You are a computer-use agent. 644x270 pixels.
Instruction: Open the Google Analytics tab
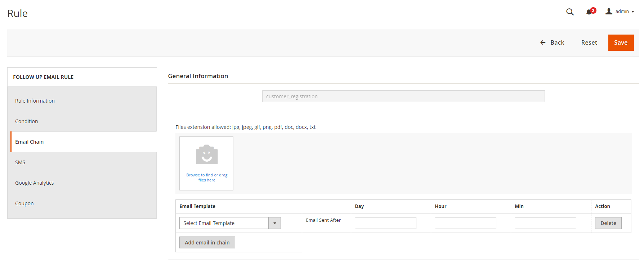(x=35, y=183)
